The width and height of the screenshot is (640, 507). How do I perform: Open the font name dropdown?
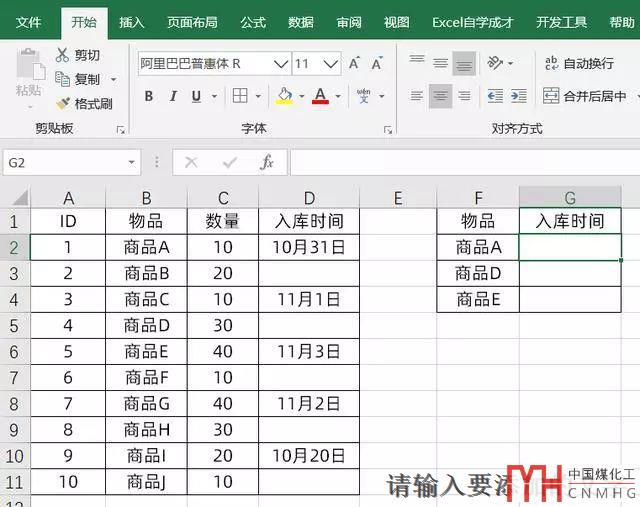[x=281, y=64]
